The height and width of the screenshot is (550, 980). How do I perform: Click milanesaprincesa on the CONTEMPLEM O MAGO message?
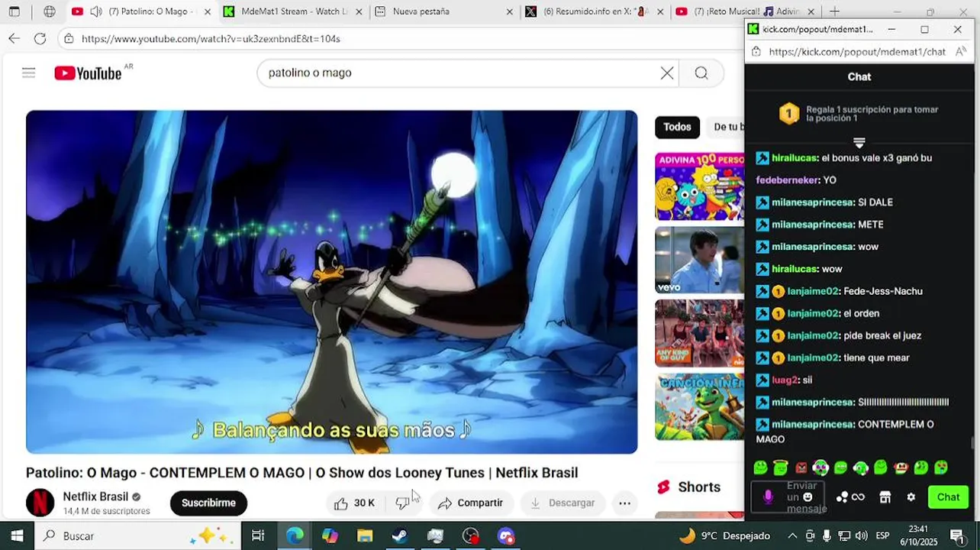[812, 424]
